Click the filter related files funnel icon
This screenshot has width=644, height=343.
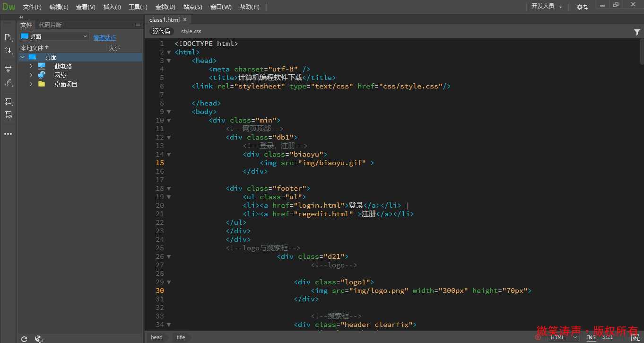[637, 32]
